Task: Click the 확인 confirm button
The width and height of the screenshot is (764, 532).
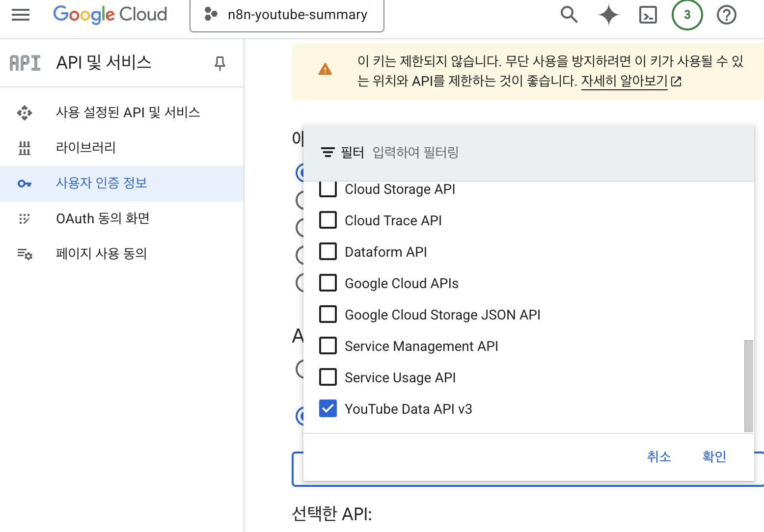Action: pos(714,456)
